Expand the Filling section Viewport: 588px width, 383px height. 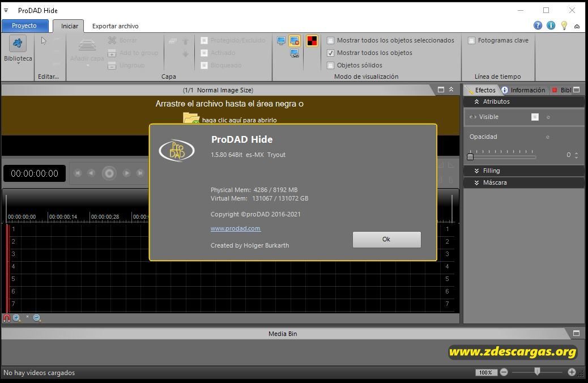[476, 171]
